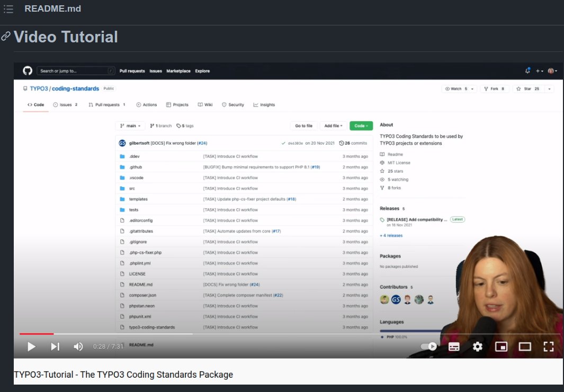Open the GitHub octocat home logo
The image size is (564, 392).
tap(28, 71)
